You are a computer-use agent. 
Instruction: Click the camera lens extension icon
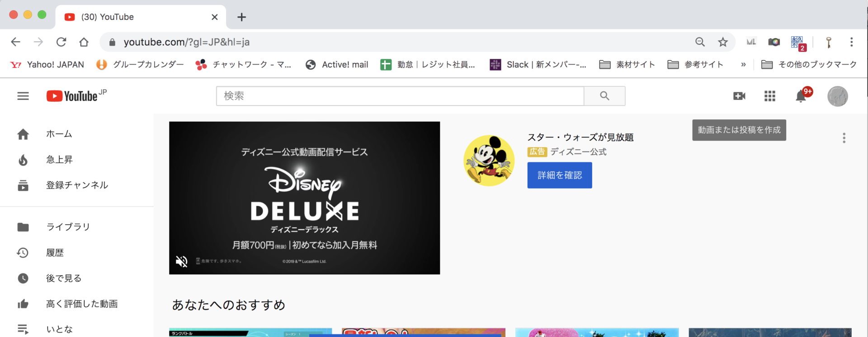tap(774, 42)
